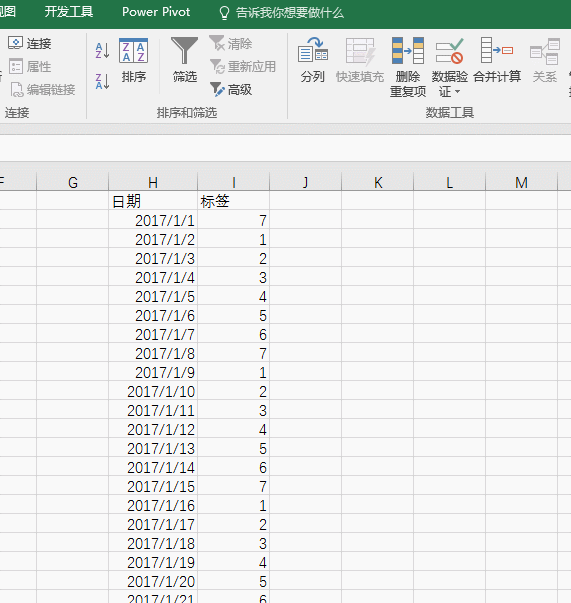This screenshot has width=571, height=603.
Task: Select the cell 2017/1/20
Action: (153, 581)
